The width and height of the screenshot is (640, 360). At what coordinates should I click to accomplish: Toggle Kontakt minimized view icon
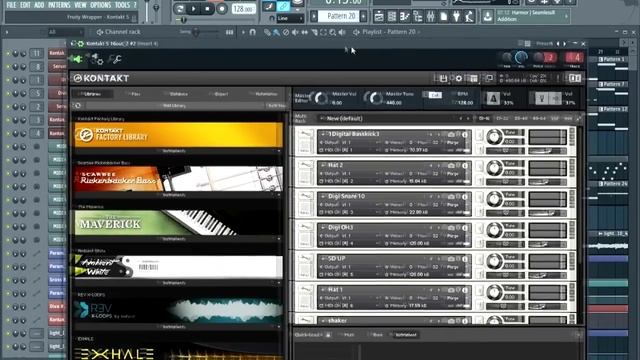[x=489, y=78]
